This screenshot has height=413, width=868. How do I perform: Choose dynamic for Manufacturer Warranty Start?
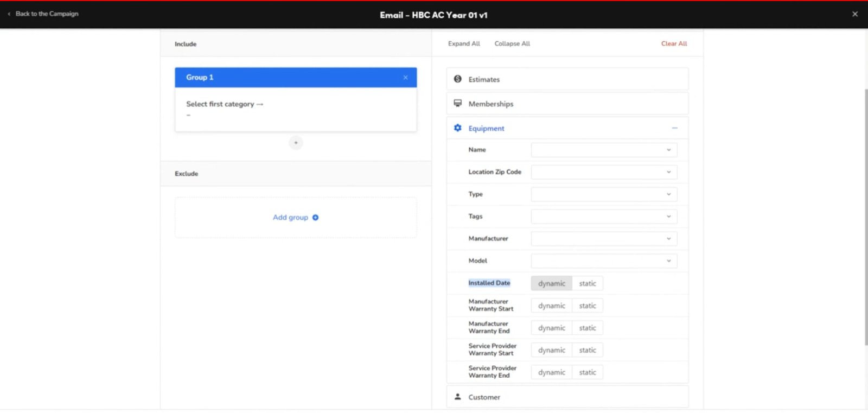point(552,306)
